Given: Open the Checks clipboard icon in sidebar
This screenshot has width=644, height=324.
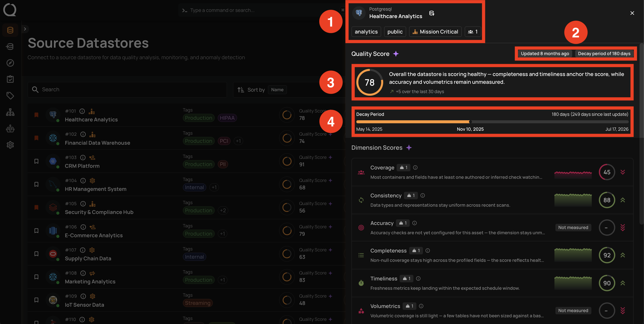Looking at the screenshot, I should 10,79.
